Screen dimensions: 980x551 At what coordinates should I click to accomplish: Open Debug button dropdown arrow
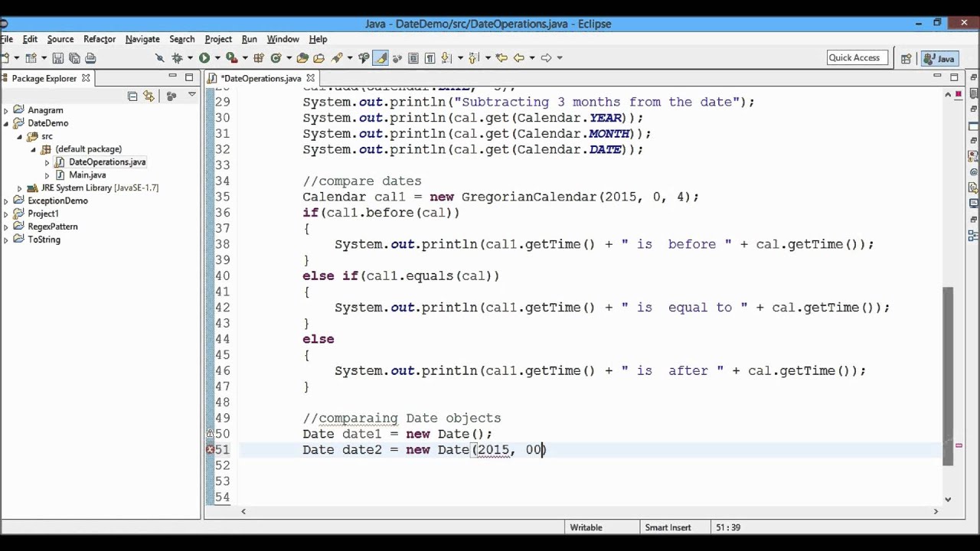[x=190, y=58]
